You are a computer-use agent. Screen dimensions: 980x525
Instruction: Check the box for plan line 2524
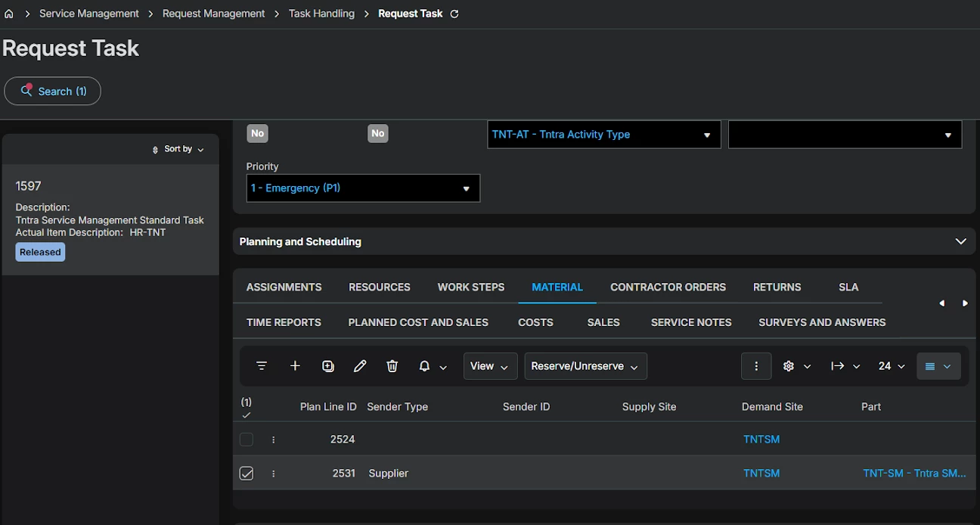(x=247, y=440)
